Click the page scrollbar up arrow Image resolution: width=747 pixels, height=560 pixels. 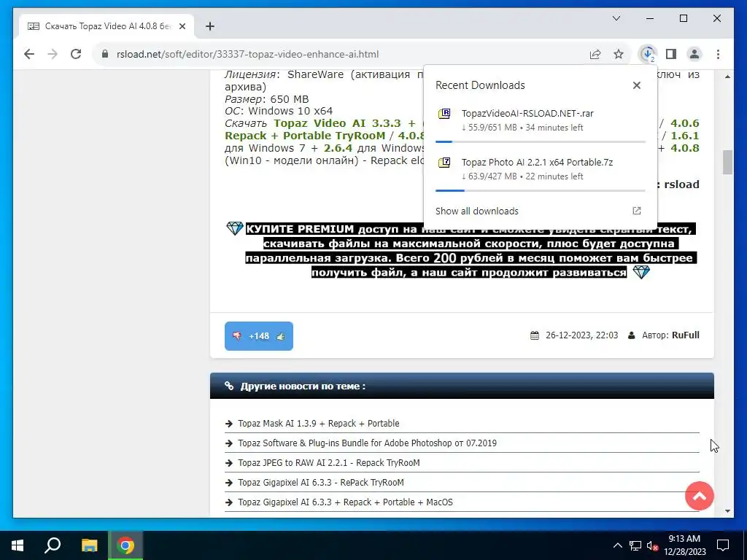tap(727, 77)
